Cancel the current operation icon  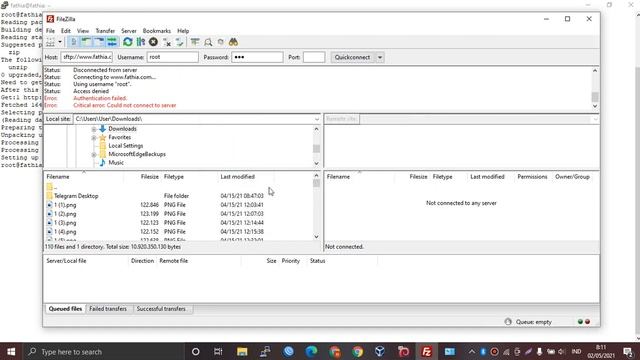click(153, 42)
